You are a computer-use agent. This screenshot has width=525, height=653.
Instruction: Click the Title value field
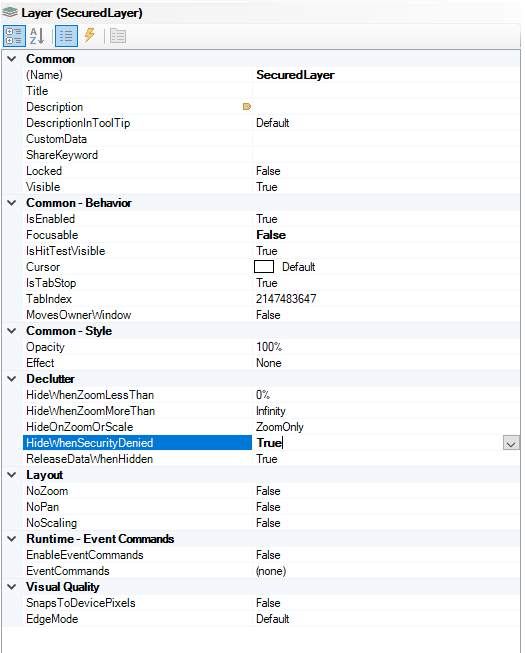coord(386,91)
